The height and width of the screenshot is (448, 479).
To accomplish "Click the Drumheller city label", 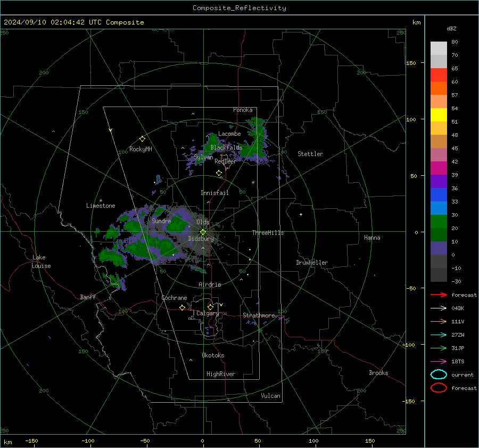I will (312, 263).
